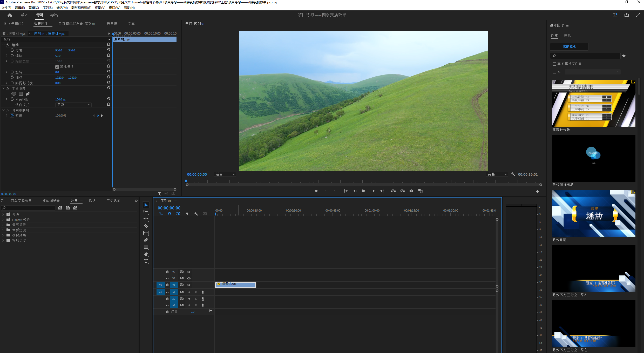Switch to the 媒体浏览器 tab
The image size is (644, 353).
click(51, 201)
